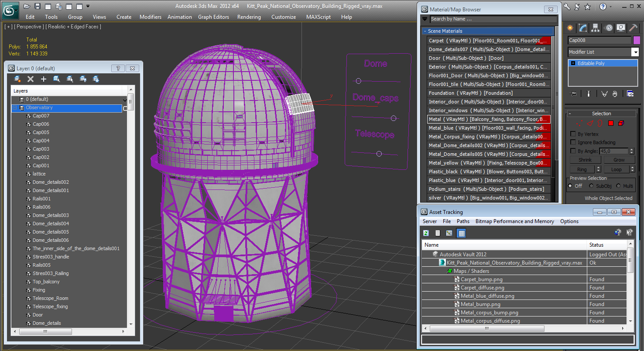Viewport: 644px width, 351px height.
Task: Select the Off preview selection radio button
Action: (570, 186)
